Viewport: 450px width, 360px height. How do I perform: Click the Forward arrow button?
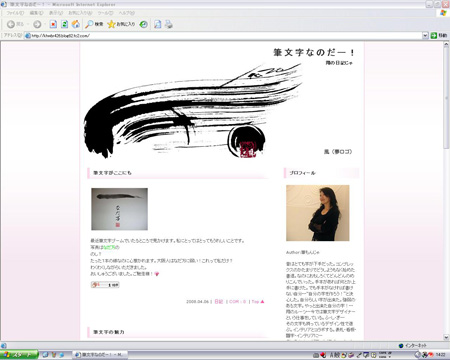[37, 24]
